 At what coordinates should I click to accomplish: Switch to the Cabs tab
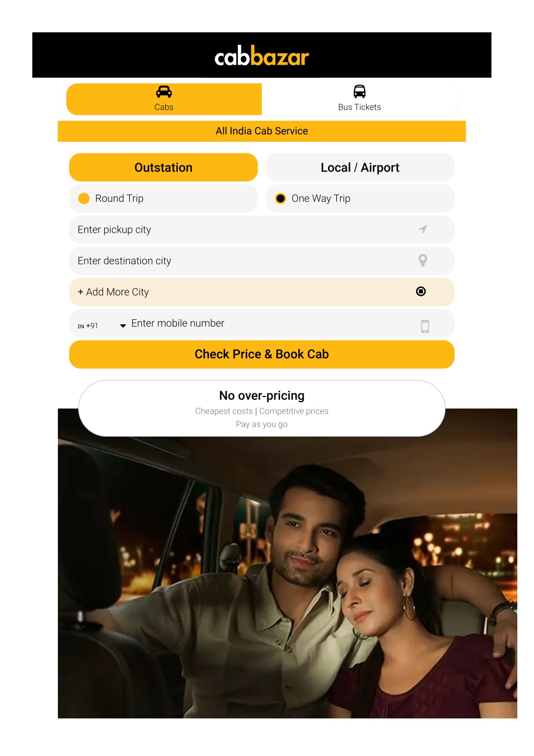point(164,99)
